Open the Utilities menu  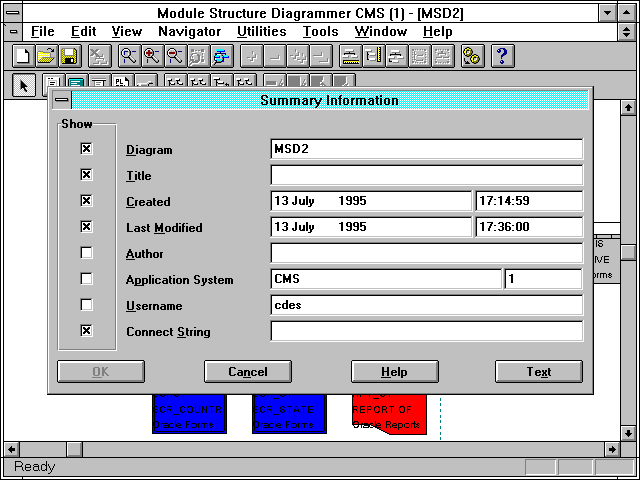tap(262, 32)
